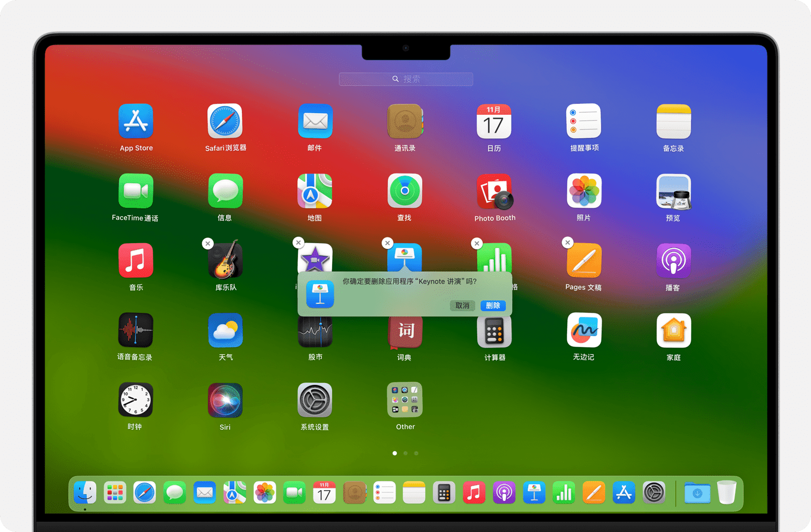Open Safari from the Dock

pos(145,493)
